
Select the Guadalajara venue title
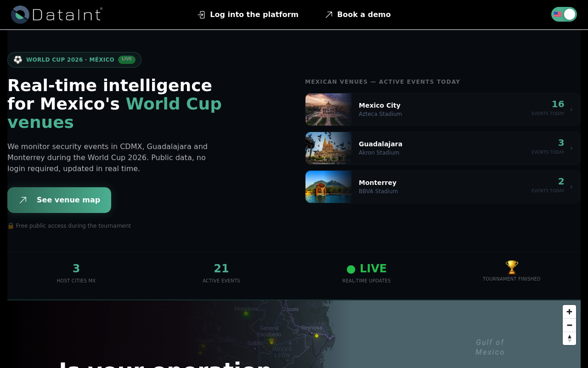pyautogui.click(x=380, y=144)
